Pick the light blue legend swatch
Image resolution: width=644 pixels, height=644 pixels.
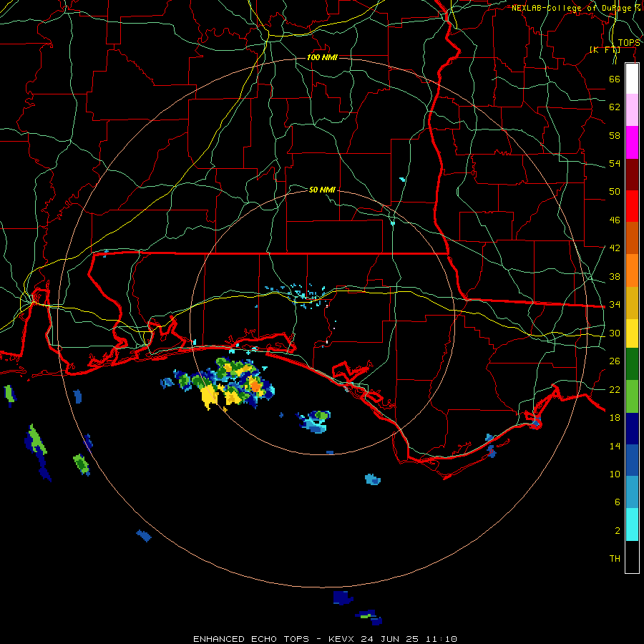tap(632, 492)
